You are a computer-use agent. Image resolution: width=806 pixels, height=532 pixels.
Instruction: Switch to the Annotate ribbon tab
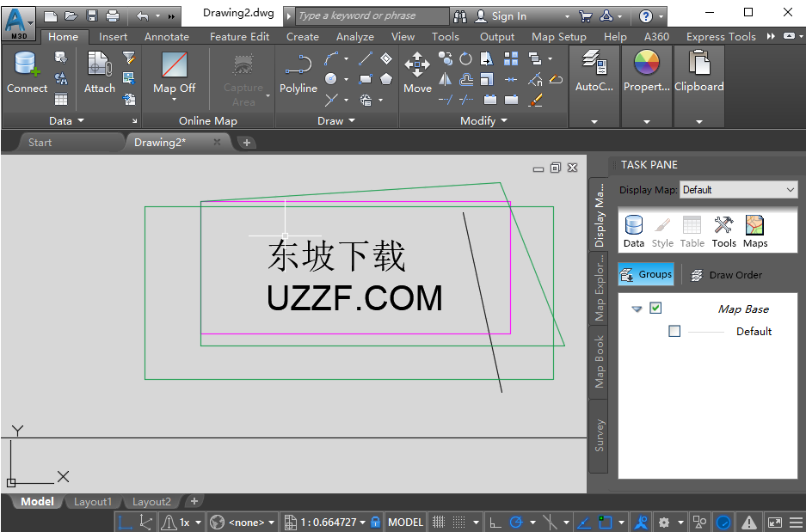click(x=167, y=36)
